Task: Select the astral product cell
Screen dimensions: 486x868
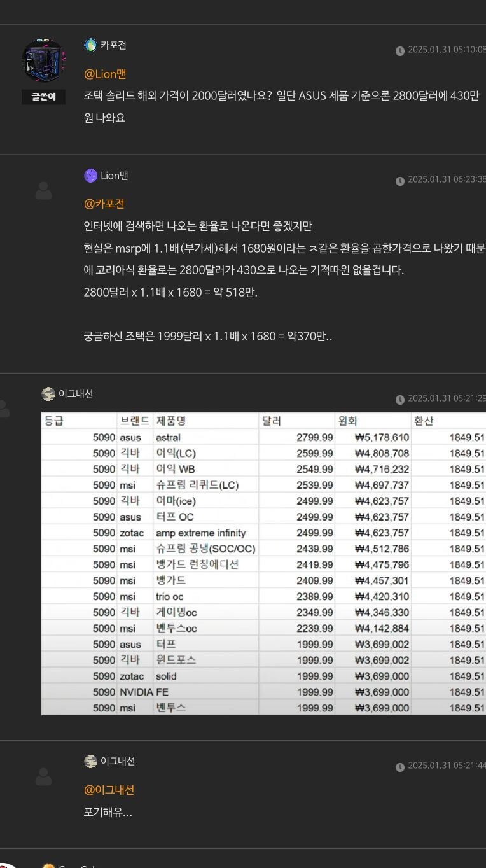Action: (x=206, y=437)
